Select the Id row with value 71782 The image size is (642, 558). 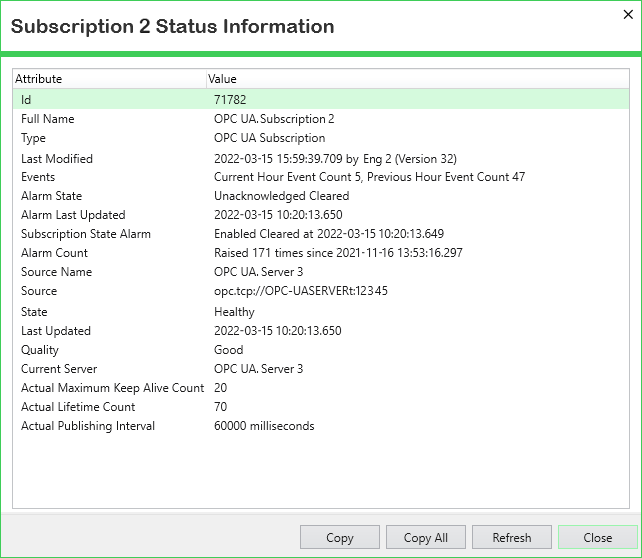[230, 100]
